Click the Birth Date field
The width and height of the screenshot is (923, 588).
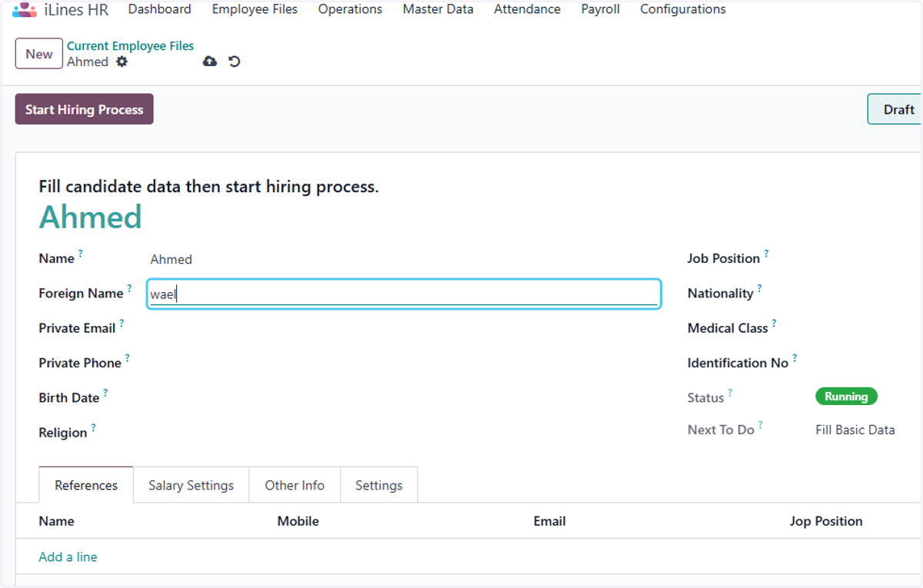pos(404,398)
